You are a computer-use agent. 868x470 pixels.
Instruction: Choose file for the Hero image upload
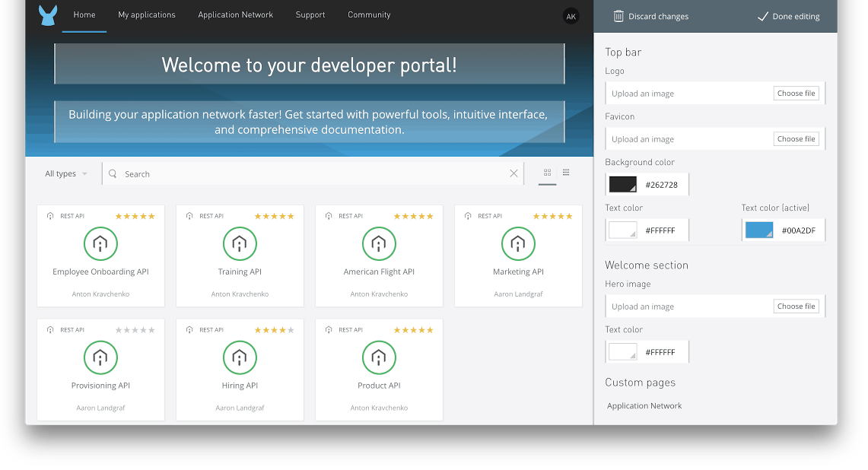[796, 306]
